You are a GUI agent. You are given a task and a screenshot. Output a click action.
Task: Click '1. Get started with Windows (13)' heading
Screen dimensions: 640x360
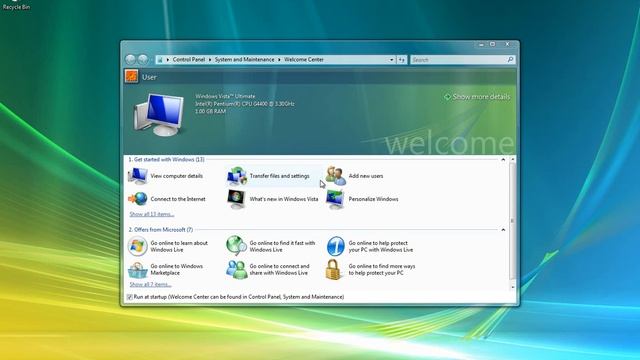167,160
